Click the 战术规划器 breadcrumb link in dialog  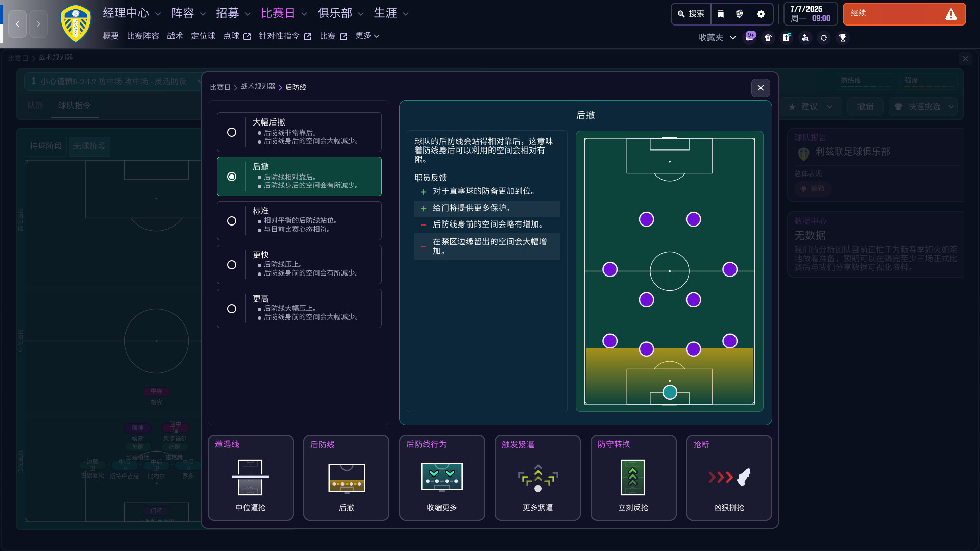pyautogui.click(x=258, y=87)
